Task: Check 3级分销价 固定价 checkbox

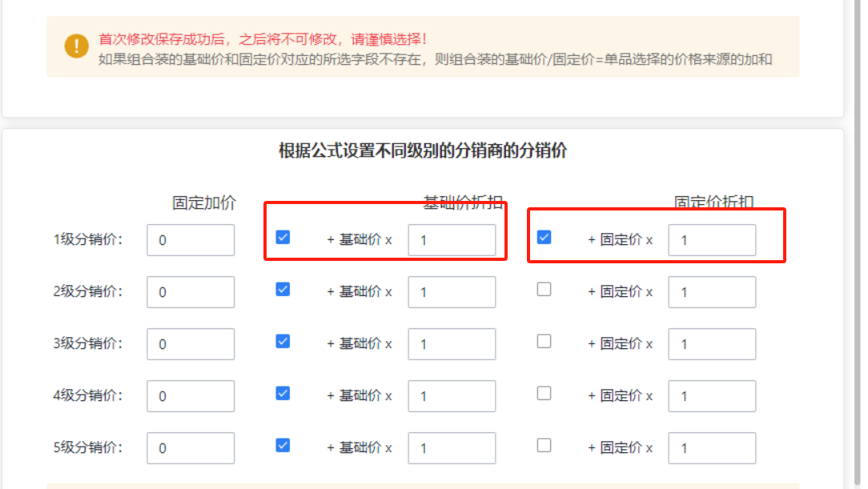Action: (544, 341)
